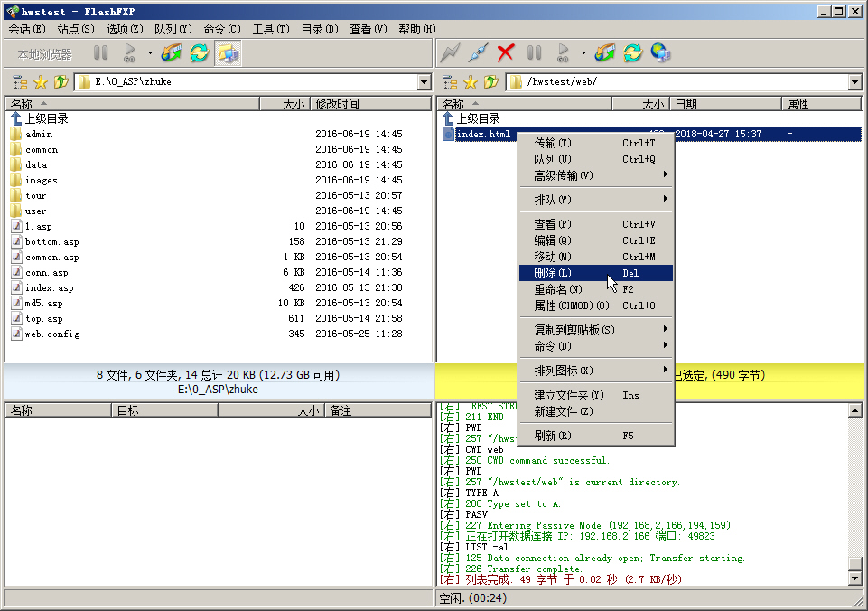The image size is (868, 611).
Task: Click the globe icon in remote toolbar
Action: click(660, 53)
